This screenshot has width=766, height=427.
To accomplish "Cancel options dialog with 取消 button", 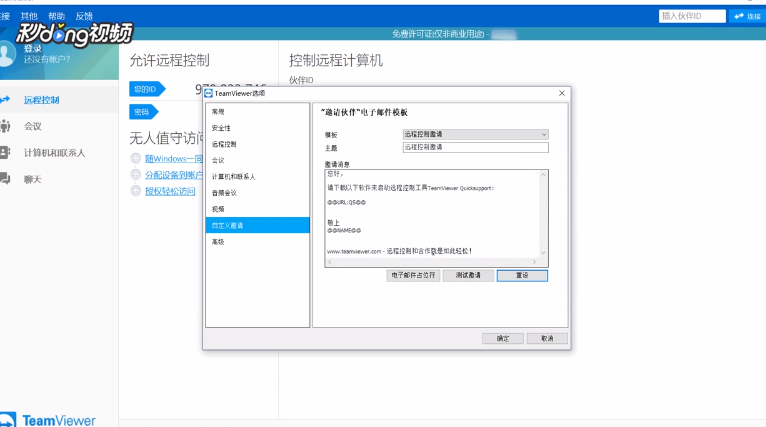I will 547,339.
